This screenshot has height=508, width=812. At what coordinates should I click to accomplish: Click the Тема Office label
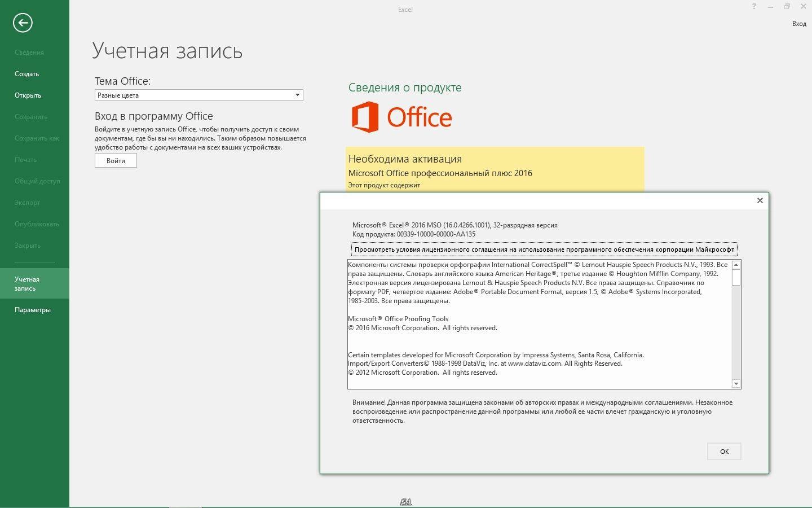point(122,81)
